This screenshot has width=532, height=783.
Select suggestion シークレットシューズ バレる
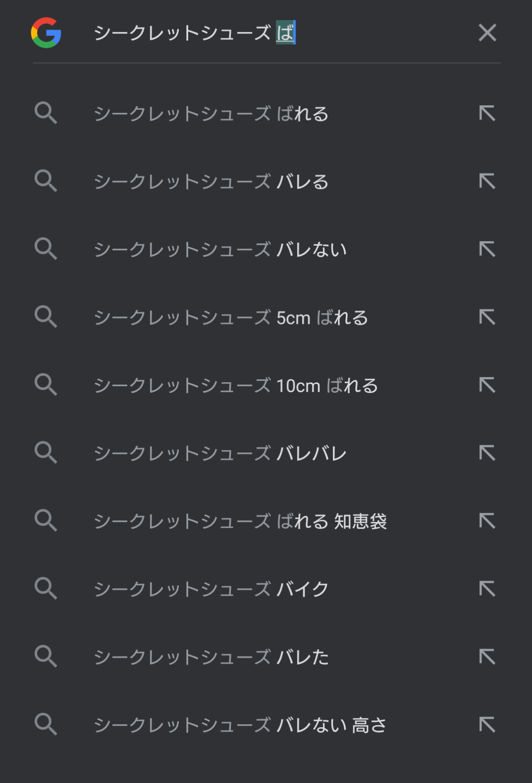tap(211, 181)
